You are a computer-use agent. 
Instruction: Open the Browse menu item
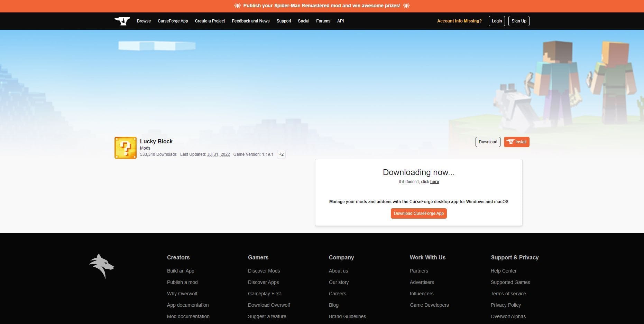(144, 21)
